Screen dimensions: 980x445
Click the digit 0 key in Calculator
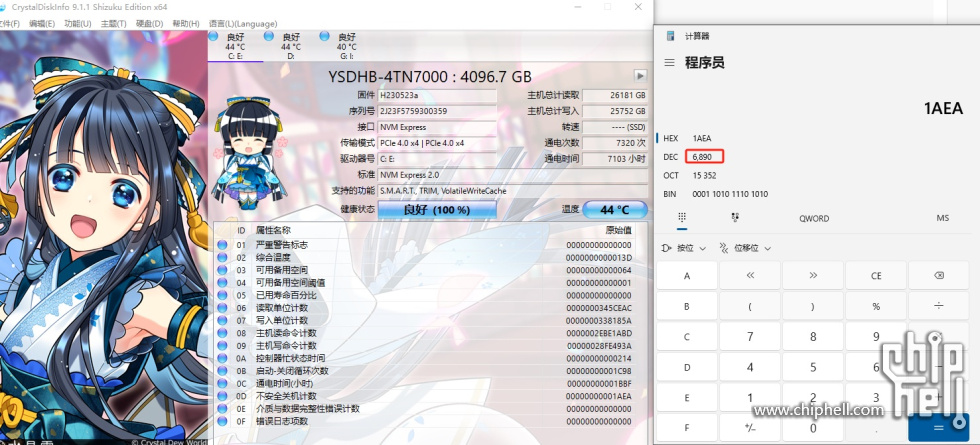click(x=813, y=428)
